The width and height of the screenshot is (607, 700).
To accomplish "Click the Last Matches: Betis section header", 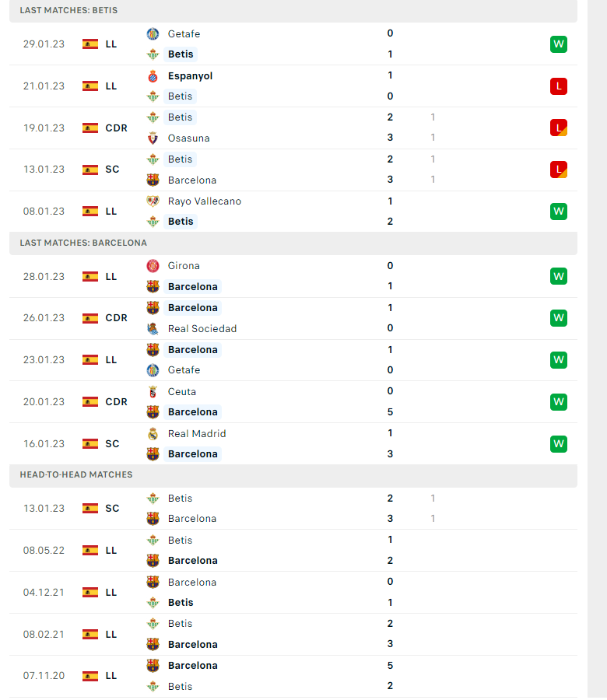I will 69,10.
